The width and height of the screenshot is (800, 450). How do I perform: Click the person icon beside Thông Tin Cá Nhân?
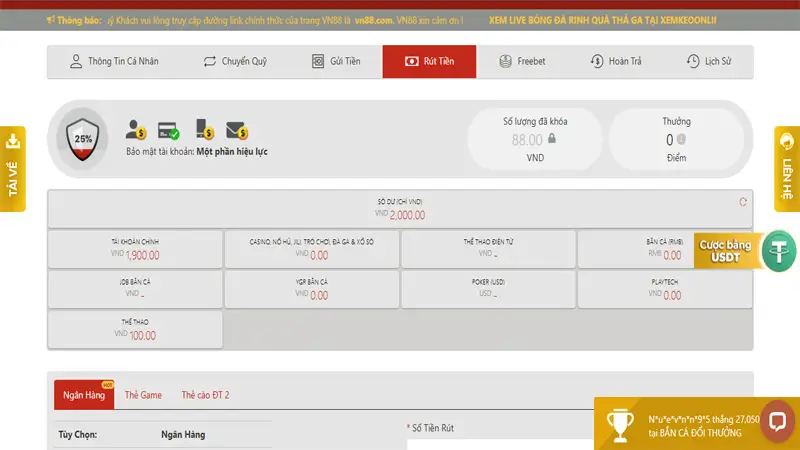coord(76,61)
